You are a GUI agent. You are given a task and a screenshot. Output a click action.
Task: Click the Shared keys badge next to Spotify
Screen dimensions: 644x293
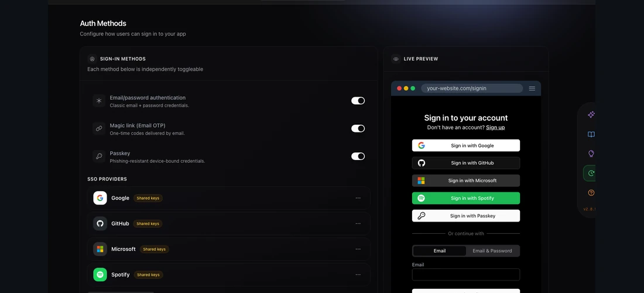pyautogui.click(x=148, y=274)
